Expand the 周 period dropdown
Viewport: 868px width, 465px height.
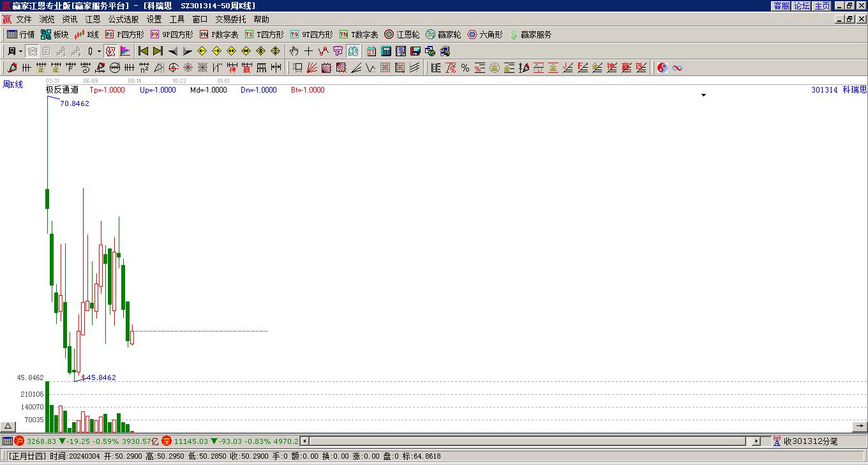[x=20, y=51]
